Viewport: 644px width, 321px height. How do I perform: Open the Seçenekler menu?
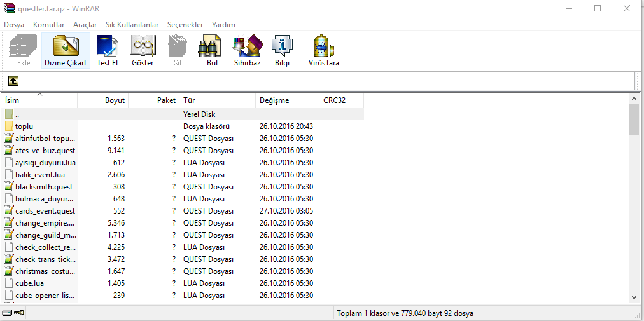click(x=185, y=25)
